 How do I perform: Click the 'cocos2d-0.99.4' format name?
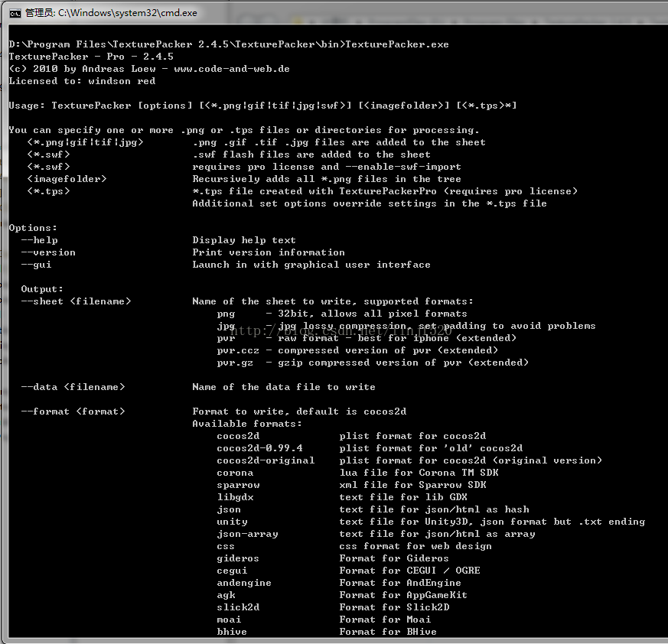tap(259, 448)
